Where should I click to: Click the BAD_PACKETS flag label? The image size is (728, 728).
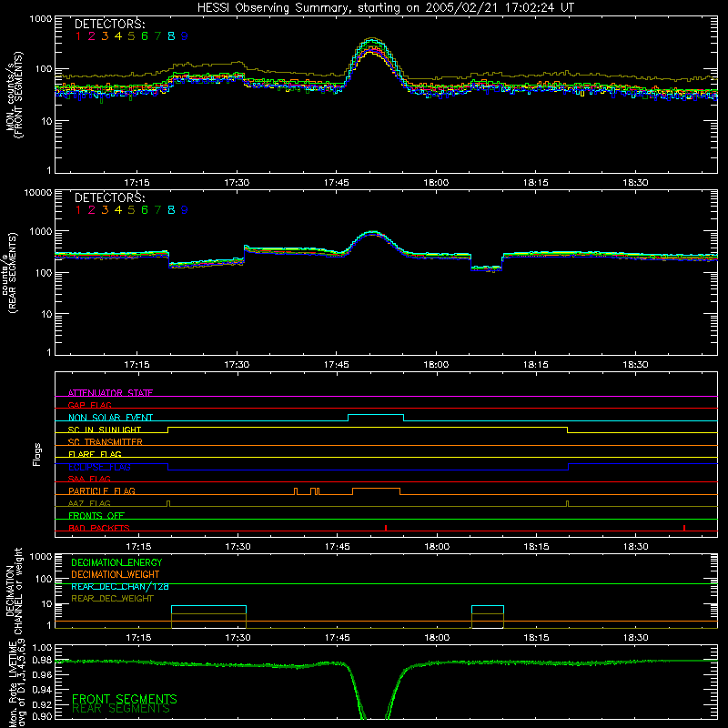(99, 528)
